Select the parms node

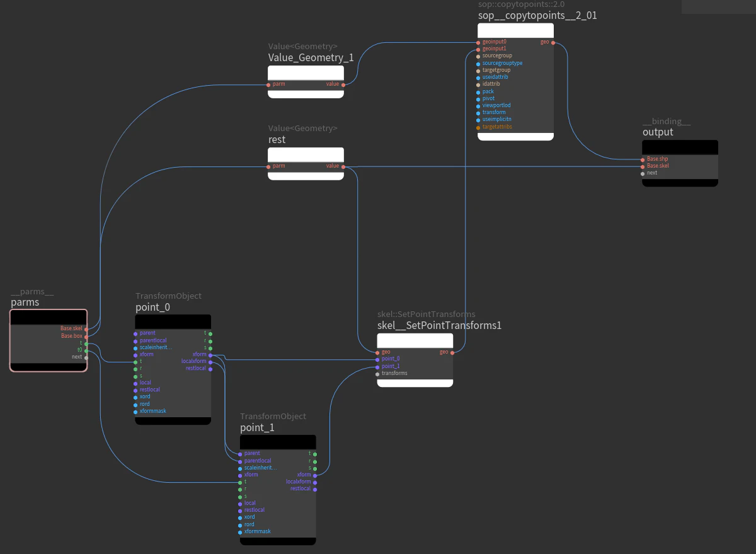[49, 340]
